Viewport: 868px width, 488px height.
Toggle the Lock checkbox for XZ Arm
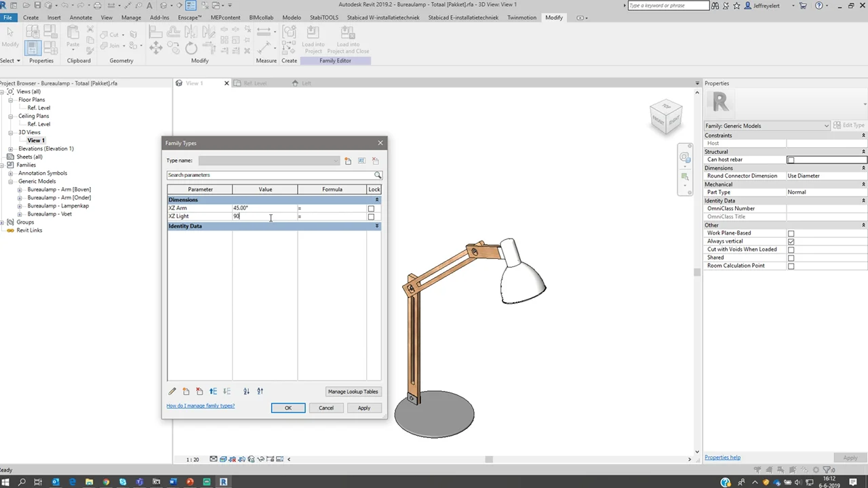371,208
